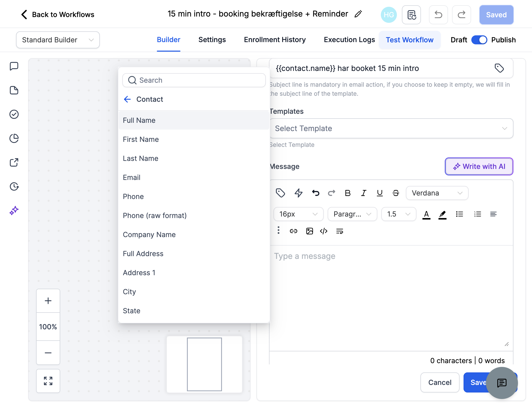Open the trigger links lightning icon
532x407 pixels.
click(298, 193)
